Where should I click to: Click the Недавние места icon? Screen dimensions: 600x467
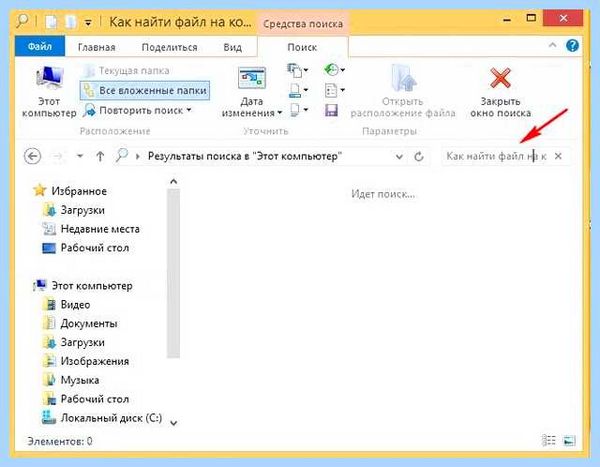coord(49,229)
